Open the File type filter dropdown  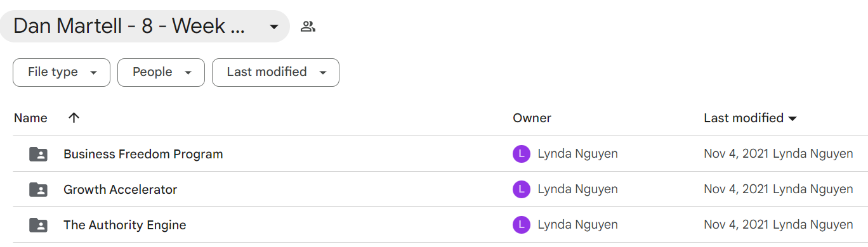coord(62,72)
